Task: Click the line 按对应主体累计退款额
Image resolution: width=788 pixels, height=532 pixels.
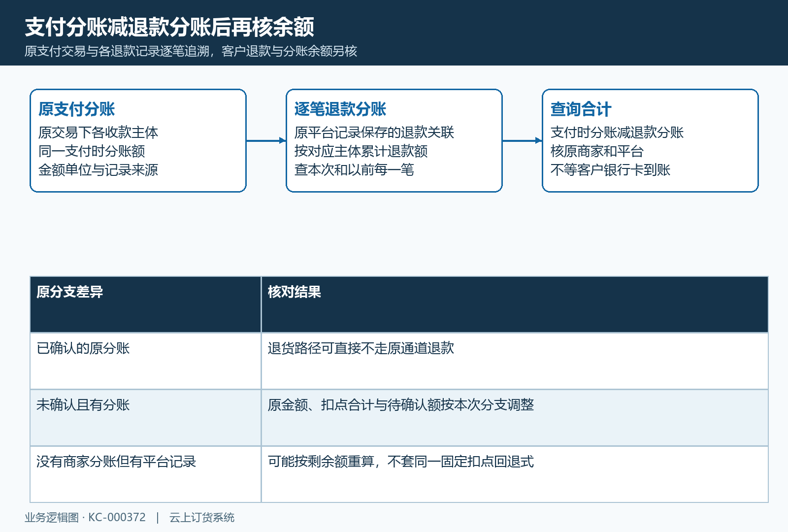Action: tap(361, 151)
